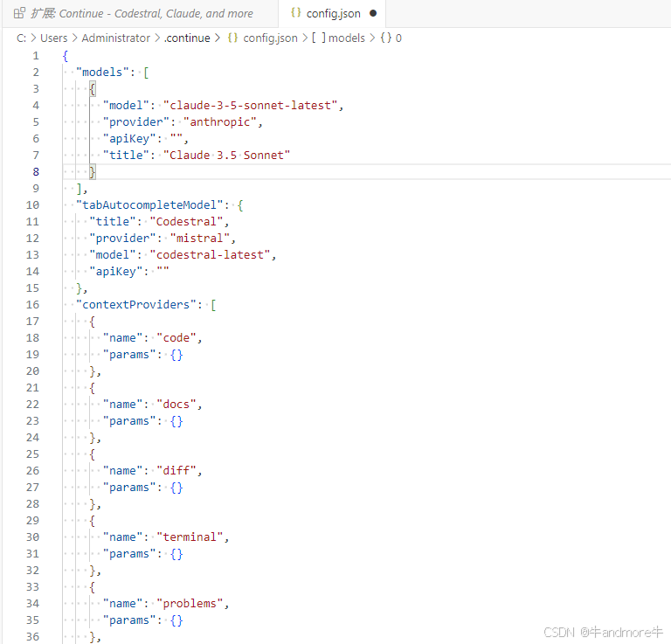
Task: Open the Users breadcrumb segment
Action: 54,38
